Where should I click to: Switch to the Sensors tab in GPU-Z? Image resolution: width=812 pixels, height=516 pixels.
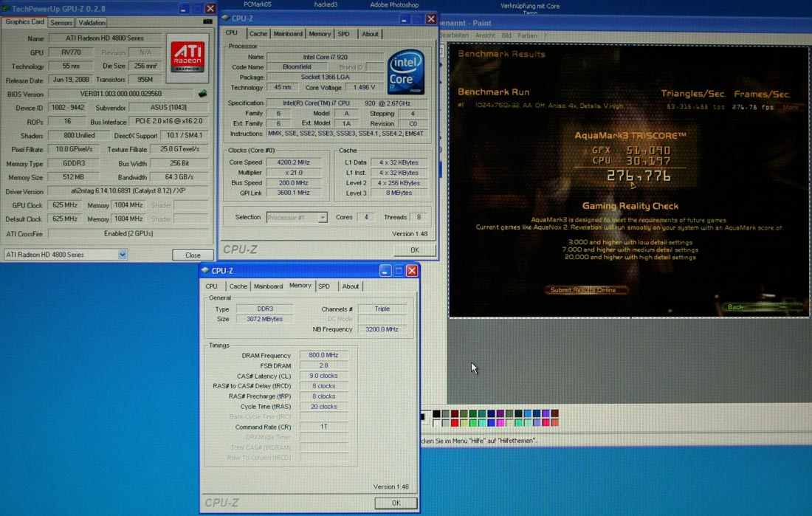click(61, 23)
